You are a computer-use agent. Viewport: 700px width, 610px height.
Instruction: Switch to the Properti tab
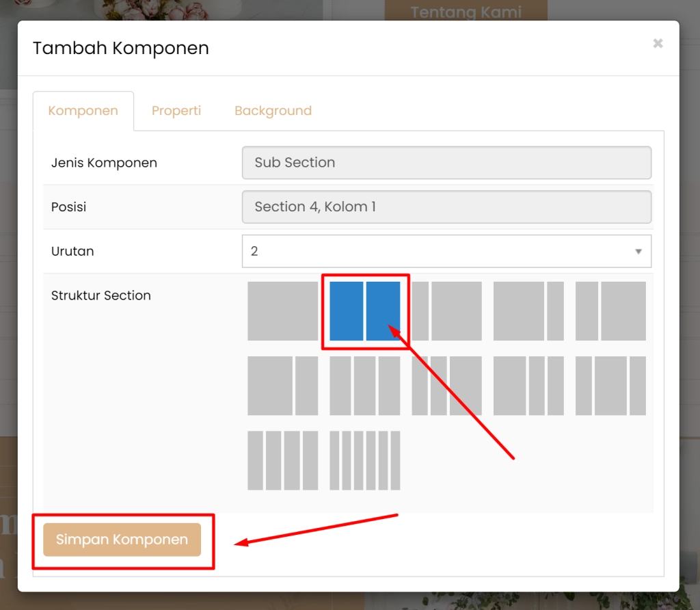(x=176, y=111)
